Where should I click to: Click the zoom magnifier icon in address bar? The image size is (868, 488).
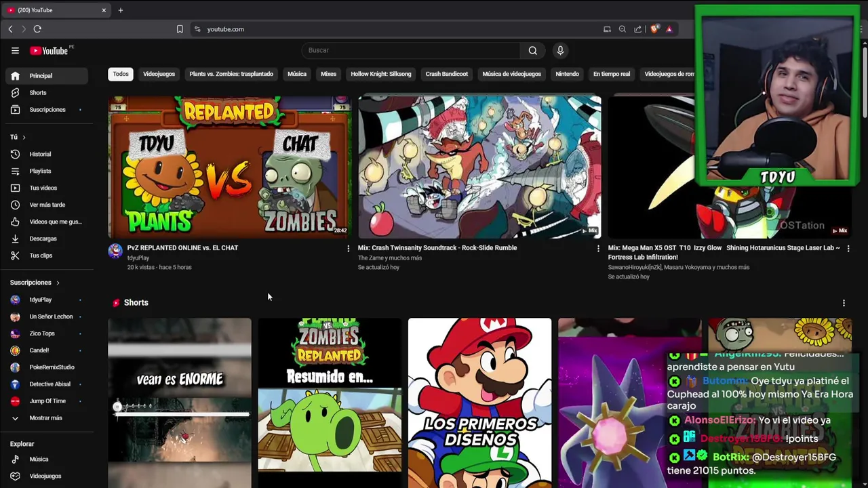point(623,29)
